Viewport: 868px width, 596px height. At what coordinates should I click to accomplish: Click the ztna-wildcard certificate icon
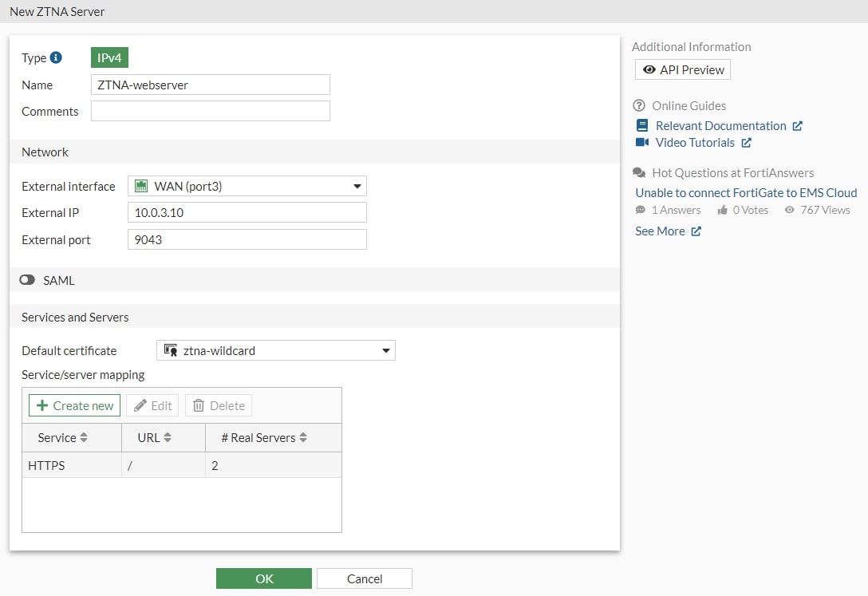pyautogui.click(x=170, y=350)
